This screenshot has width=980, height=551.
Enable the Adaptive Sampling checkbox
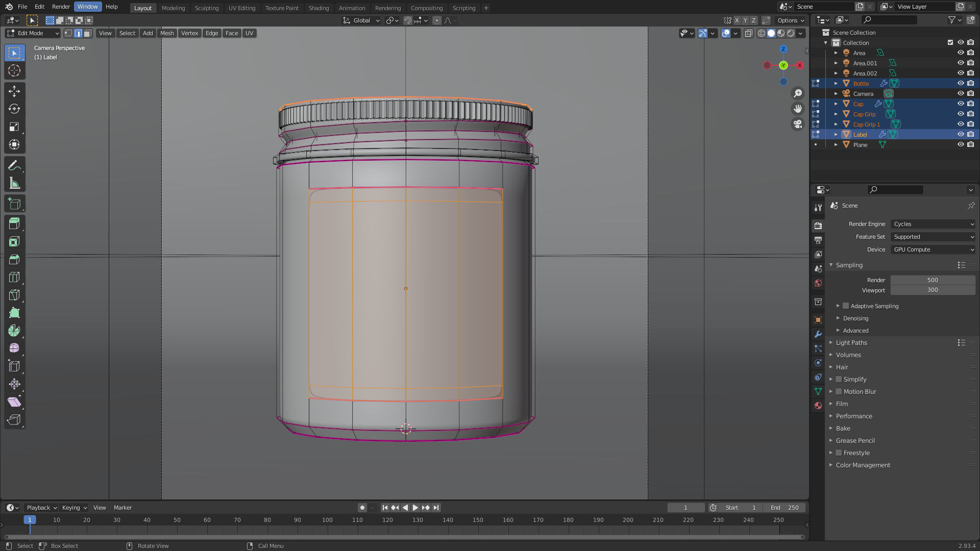pyautogui.click(x=846, y=306)
